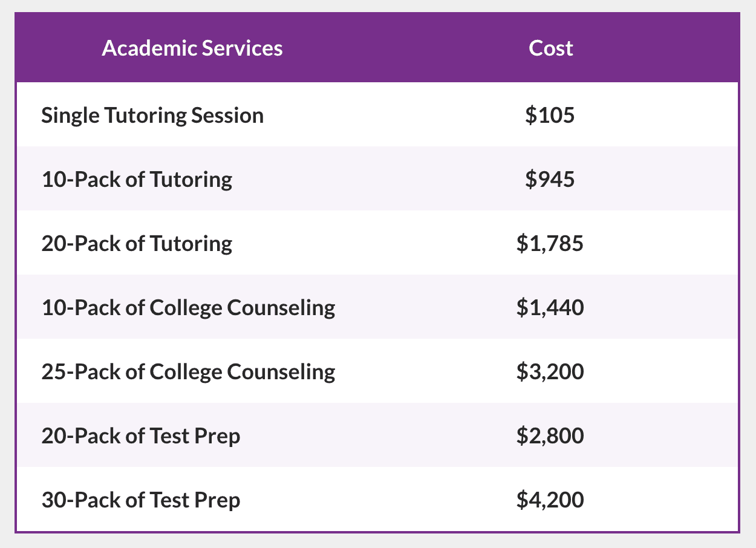Image resolution: width=756 pixels, height=548 pixels.
Task: Click the $105 price
Action: tap(550, 115)
